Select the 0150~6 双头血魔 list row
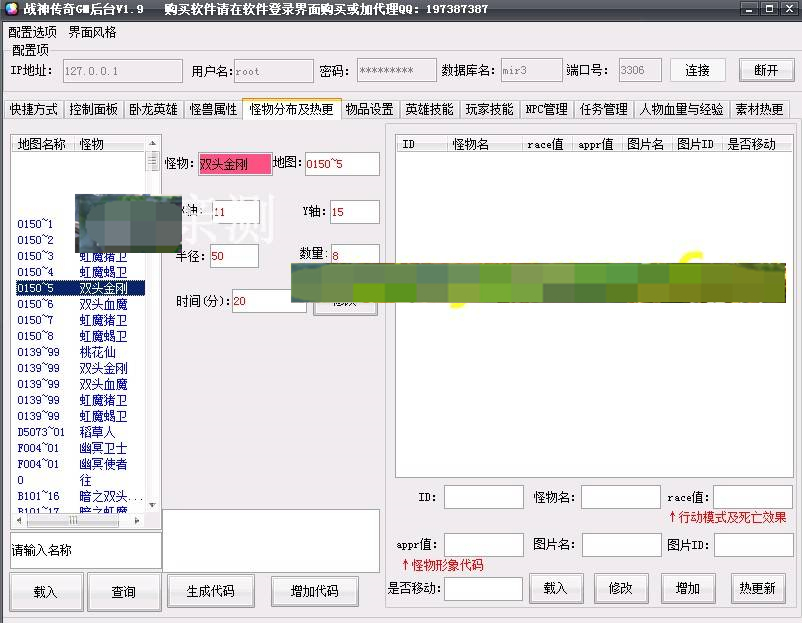 click(79, 304)
